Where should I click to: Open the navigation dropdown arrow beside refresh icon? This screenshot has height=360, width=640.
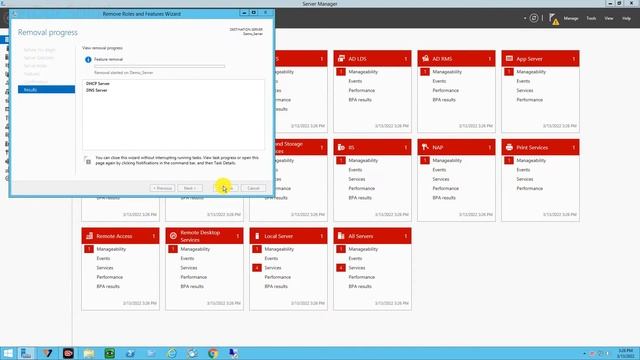525,18
